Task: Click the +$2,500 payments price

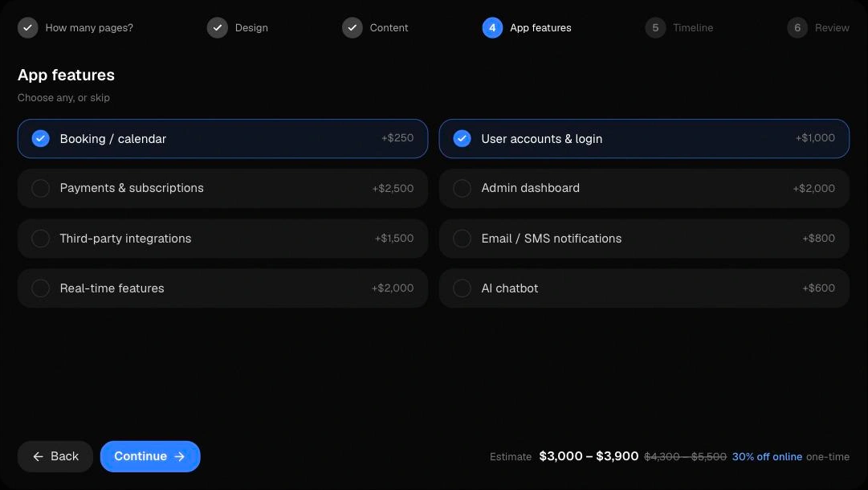Action: click(x=393, y=188)
